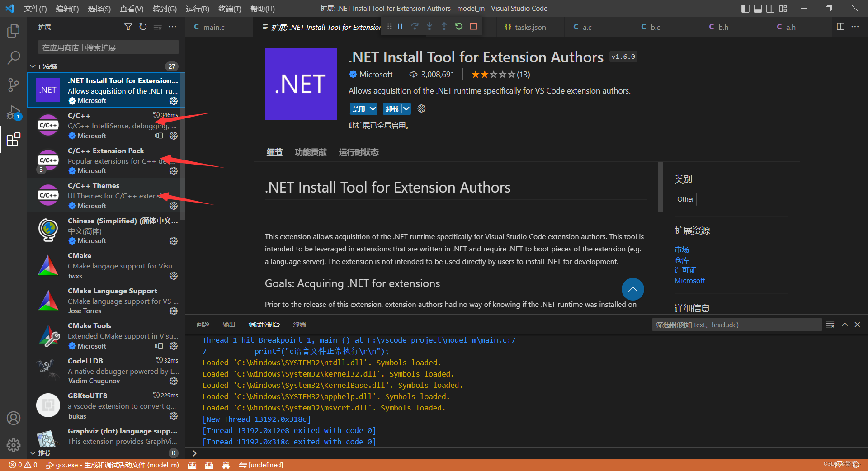Click the extension search input field
The width and height of the screenshot is (868, 471).
pos(108,47)
